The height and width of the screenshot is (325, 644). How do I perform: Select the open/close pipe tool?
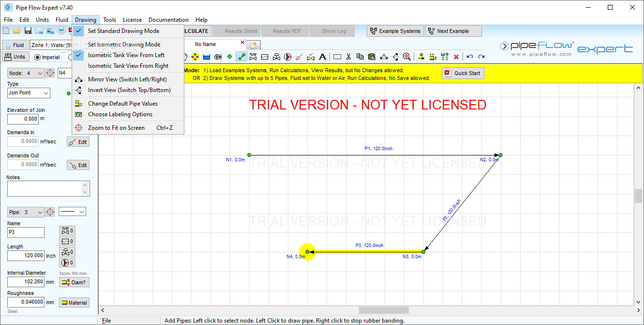point(311,57)
